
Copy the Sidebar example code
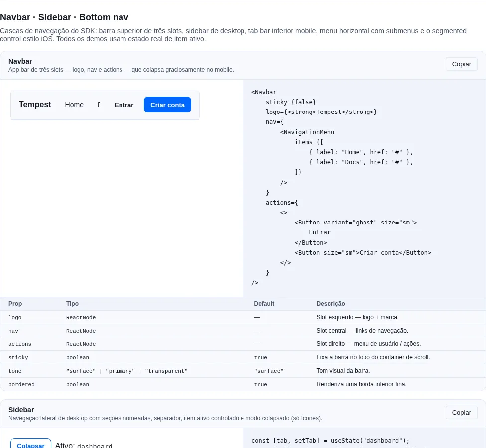(461, 413)
